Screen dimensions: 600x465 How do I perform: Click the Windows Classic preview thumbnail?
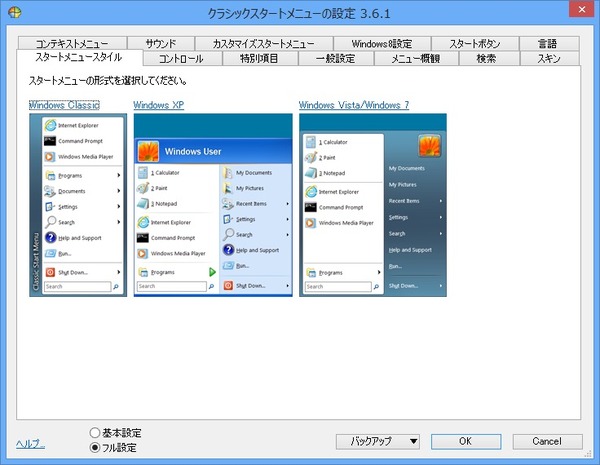78,205
